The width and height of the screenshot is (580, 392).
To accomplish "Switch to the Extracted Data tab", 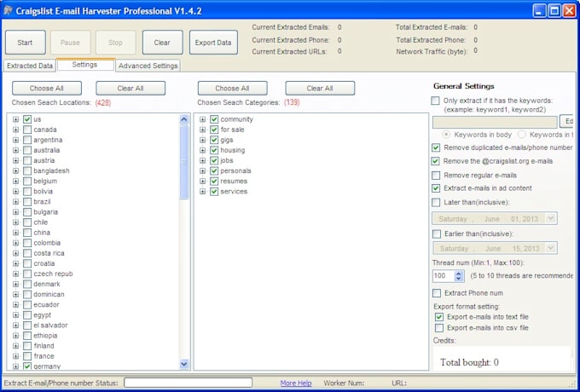I will 30,66.
